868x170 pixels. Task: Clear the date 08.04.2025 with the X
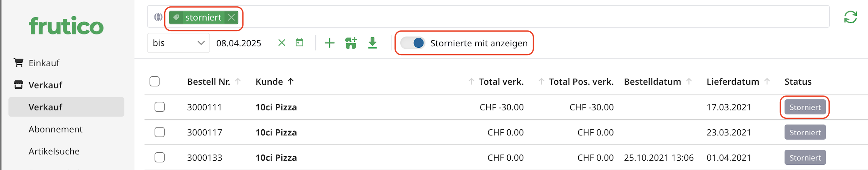pos(281,43)
